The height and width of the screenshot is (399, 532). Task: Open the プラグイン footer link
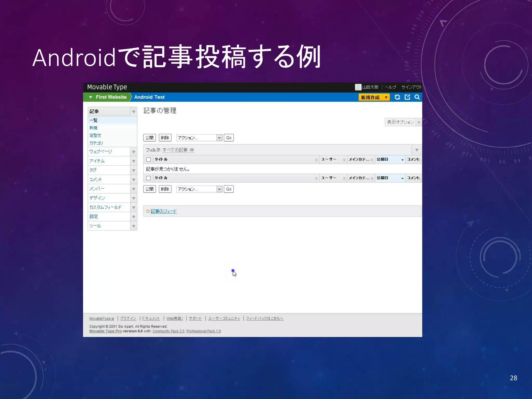click(128, 318)
